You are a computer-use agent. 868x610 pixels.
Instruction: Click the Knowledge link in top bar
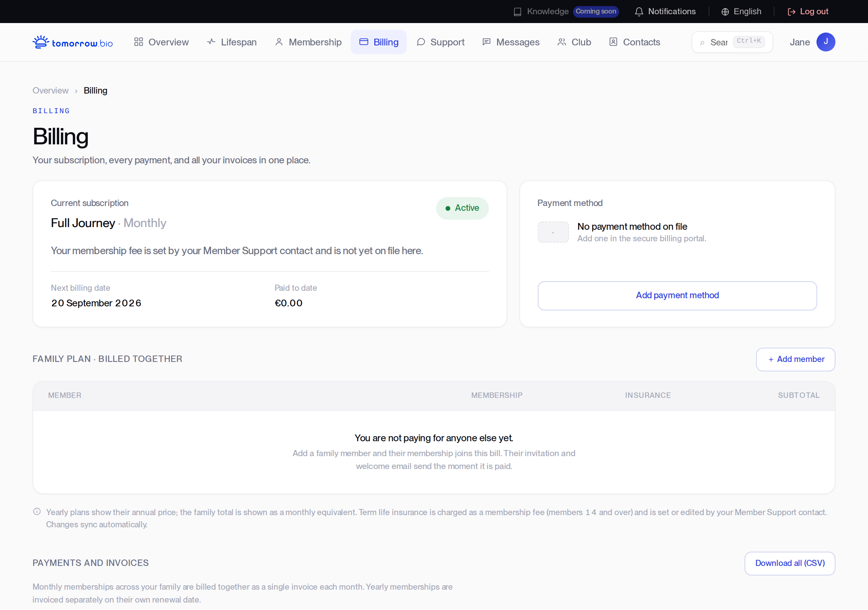(x=548, y=12)
